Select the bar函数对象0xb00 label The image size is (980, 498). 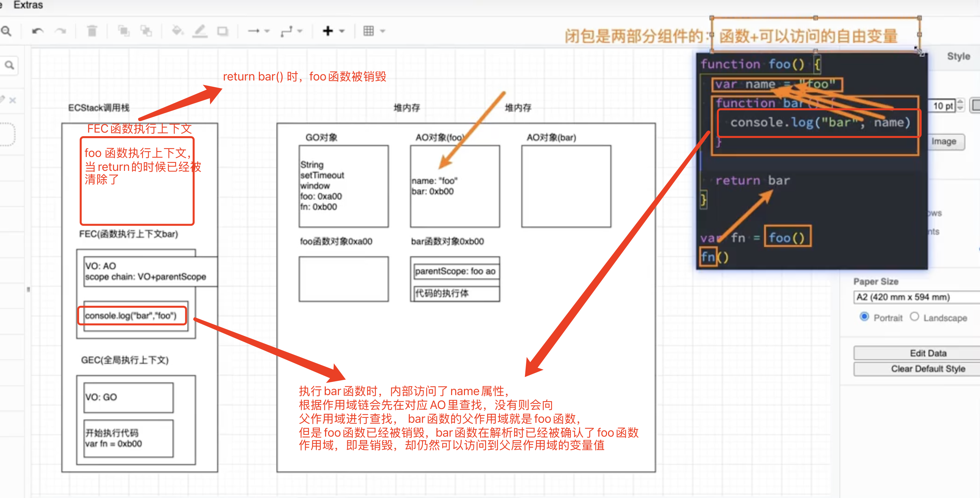point(448,241)
